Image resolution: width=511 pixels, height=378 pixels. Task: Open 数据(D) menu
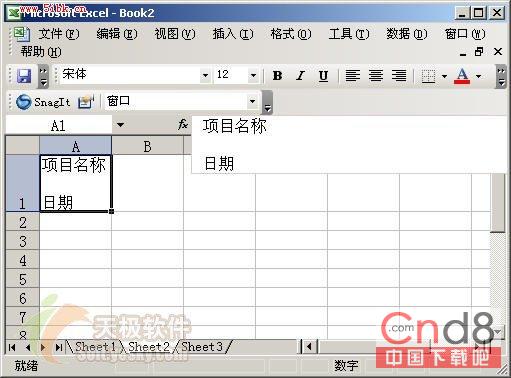pos(407,34)
